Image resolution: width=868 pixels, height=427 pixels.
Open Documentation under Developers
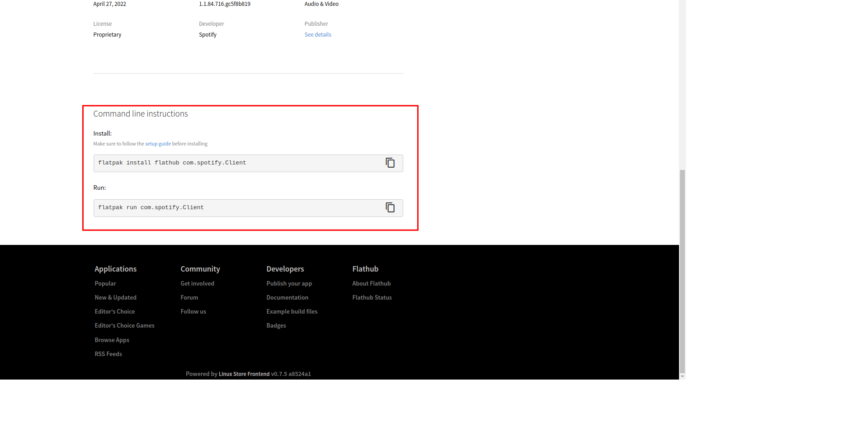pyautogui.click(x=287, y=297)
